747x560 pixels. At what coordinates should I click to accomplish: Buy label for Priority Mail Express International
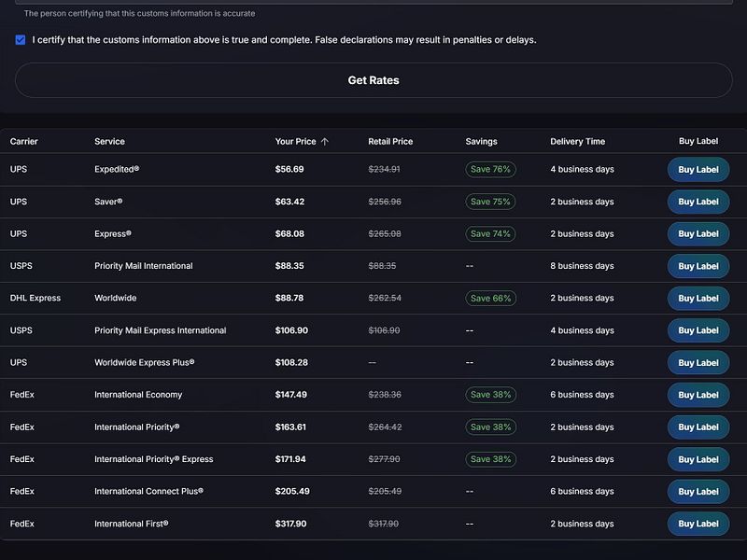click(698, 330)
